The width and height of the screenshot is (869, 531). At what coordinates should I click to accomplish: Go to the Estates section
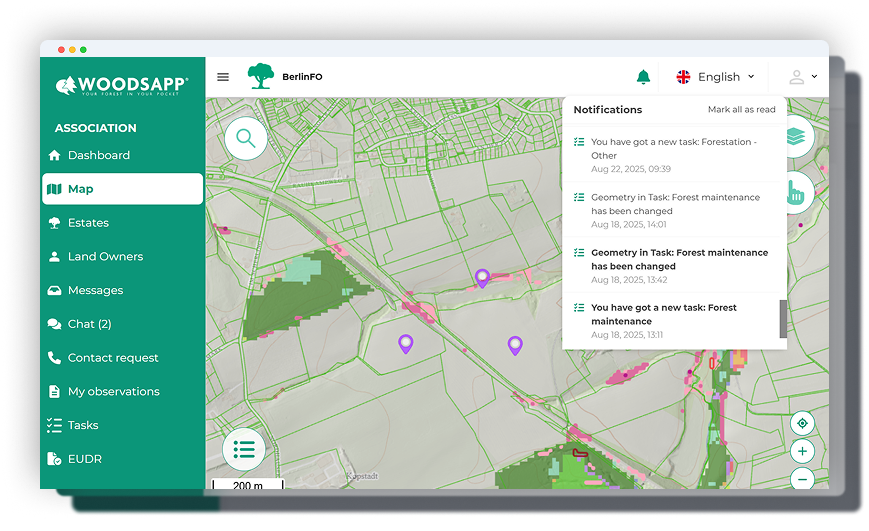point(88,223)
